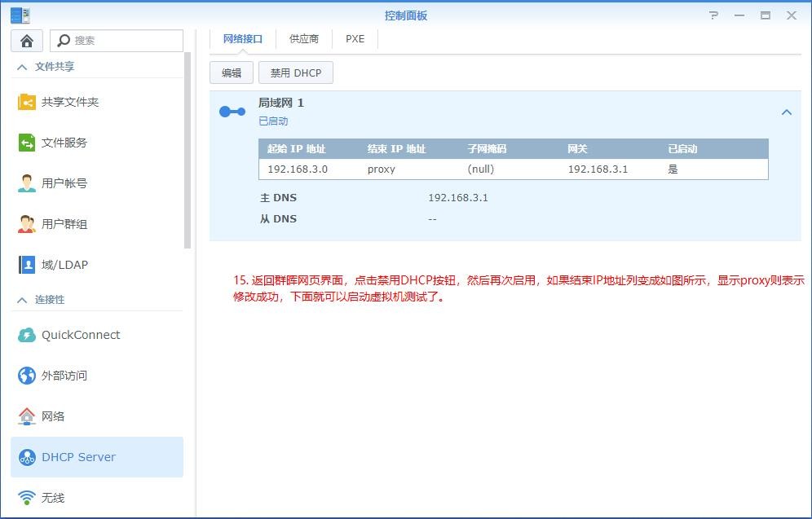This screenshot has width=812, height=519.
Task: Select the 域/LDAP label
Action: click(x=64, y=265)
